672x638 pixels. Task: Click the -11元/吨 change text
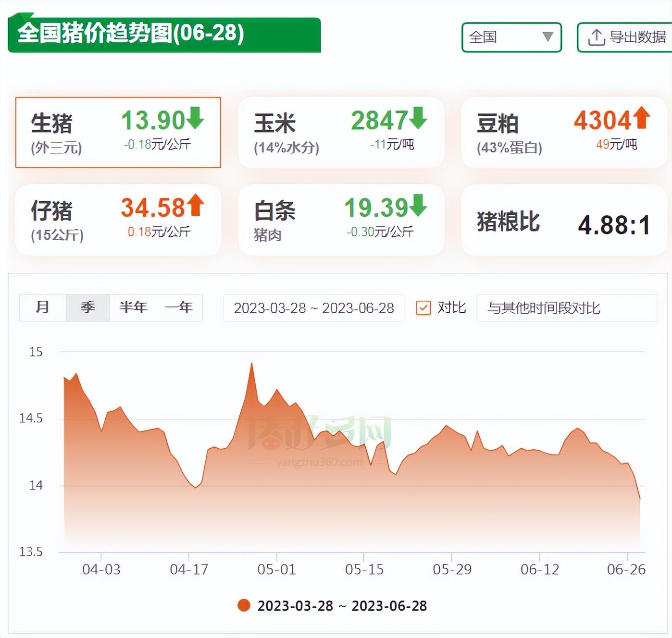coord(392,144)
